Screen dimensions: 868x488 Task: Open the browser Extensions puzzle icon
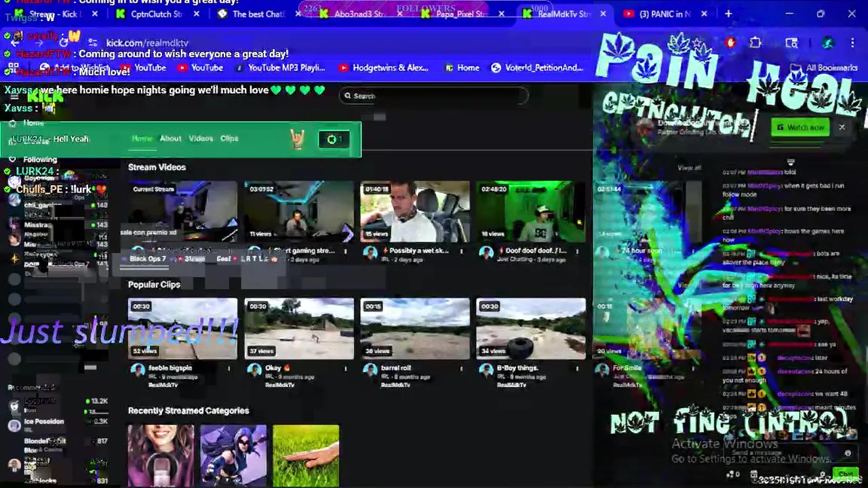(755, 43)
